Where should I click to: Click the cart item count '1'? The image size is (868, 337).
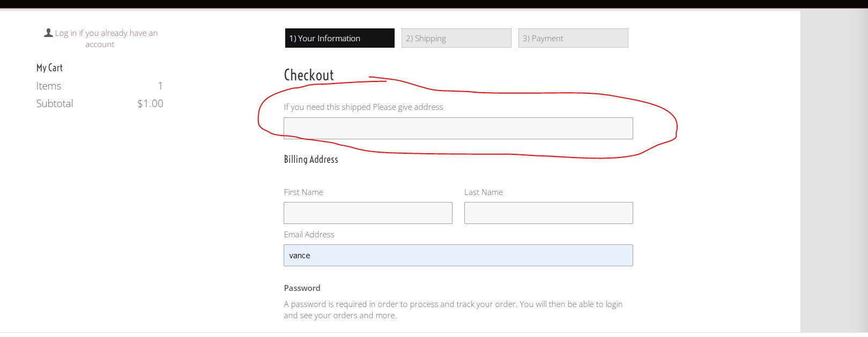pyautogui.click(x=160, y=86)
